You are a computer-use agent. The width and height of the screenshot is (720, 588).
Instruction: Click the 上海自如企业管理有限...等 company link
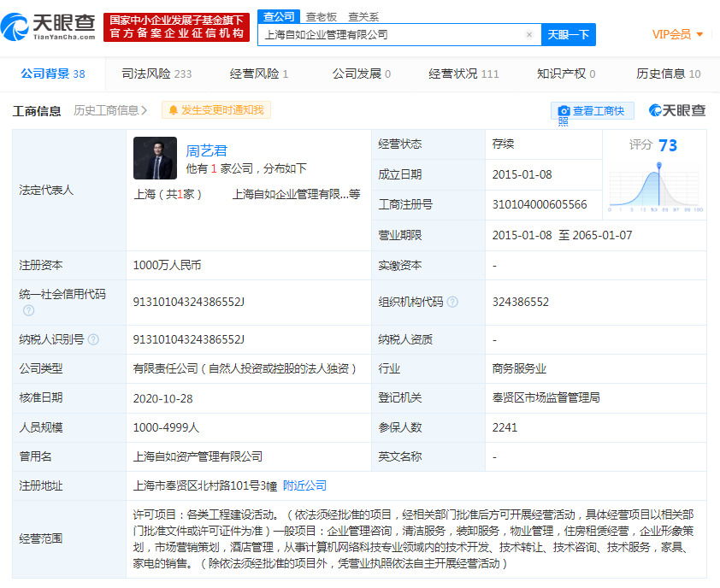point(296,194)
